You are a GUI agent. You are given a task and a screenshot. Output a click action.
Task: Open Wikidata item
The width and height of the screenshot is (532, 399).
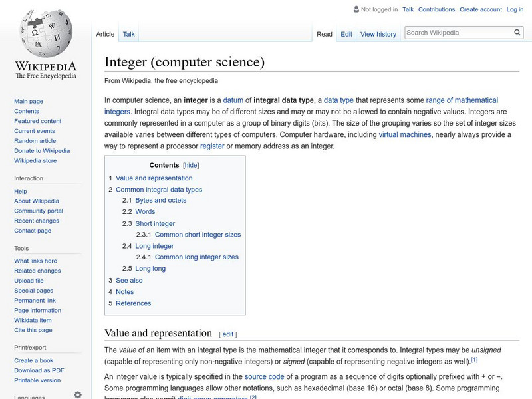pos(33,320)
